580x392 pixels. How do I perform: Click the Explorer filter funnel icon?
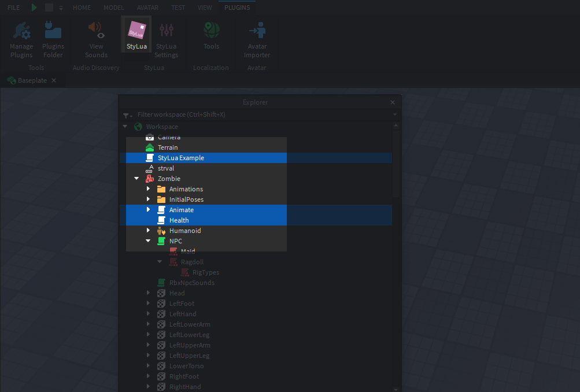click(x=125, y=114)
